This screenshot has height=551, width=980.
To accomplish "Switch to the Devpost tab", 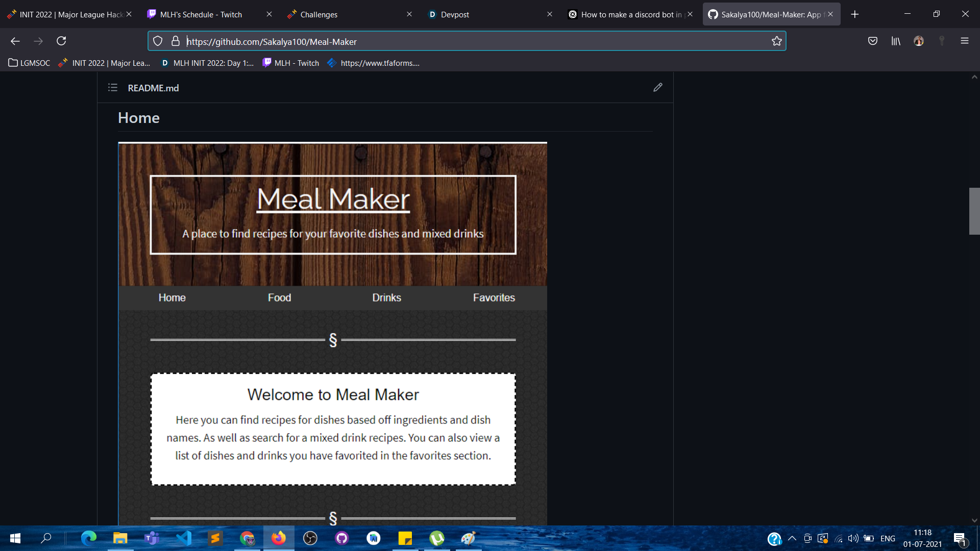I will coord(454,14).
